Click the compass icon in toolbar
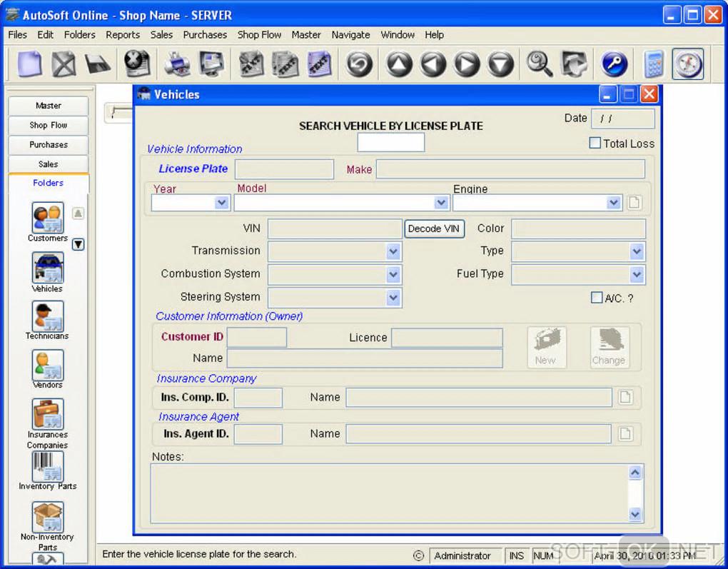This screenshot has height=569, width=728. (x=687, y=64)
